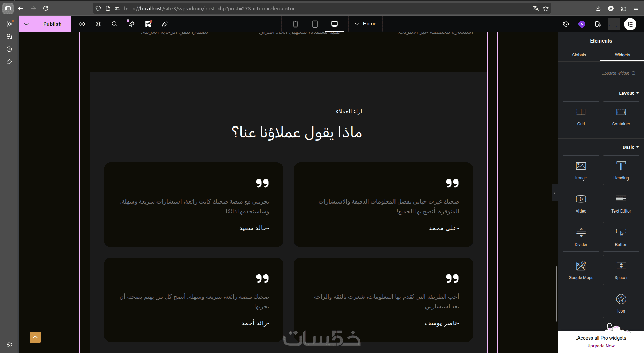Switch to desktop responsive view
The height and width of the screenshot is (353, 644).
335,24
